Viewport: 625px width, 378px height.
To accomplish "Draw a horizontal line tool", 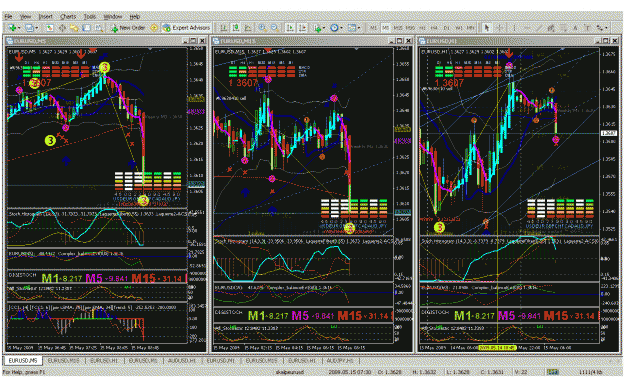I will click(x=527, y=28).
